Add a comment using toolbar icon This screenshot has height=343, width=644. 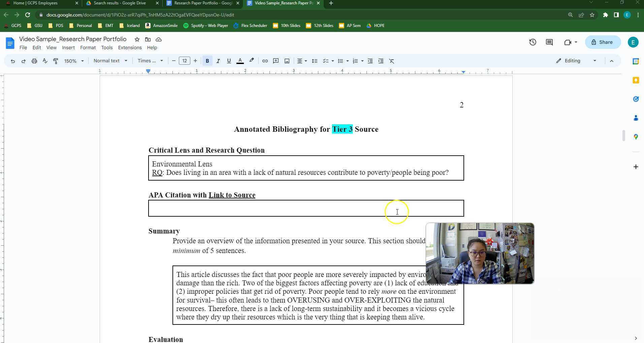click(x=276, y=61)
